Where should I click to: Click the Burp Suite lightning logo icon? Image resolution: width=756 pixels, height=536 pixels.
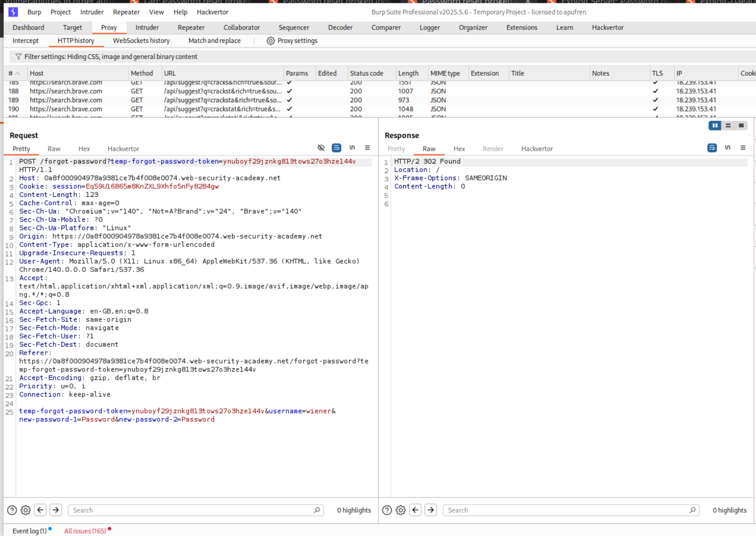pyautogui.click(x=13, y=12)
